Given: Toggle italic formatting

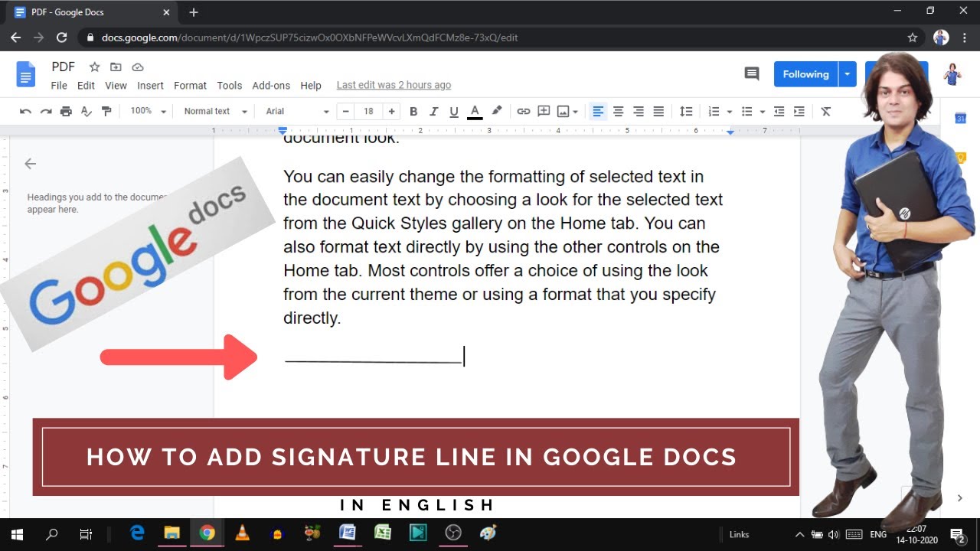Looking at the screenshot, I should pos(434,112).
